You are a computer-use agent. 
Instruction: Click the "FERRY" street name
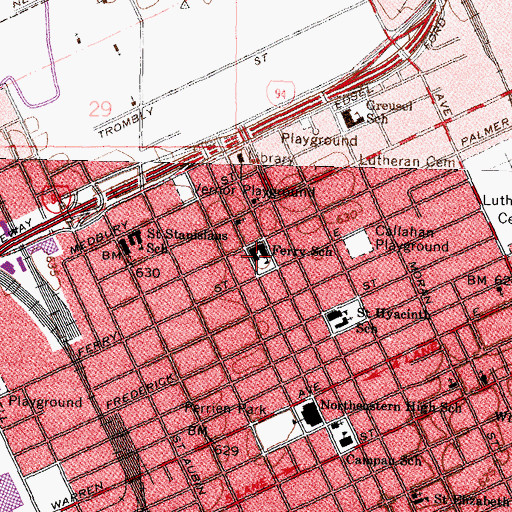98,344
